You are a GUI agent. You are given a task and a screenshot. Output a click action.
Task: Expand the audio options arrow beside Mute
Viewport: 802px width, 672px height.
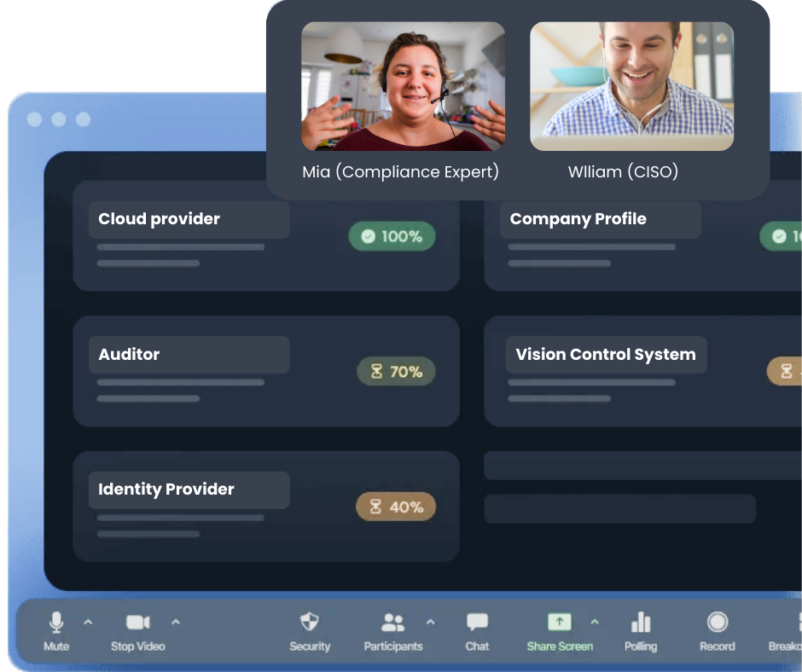88,622
